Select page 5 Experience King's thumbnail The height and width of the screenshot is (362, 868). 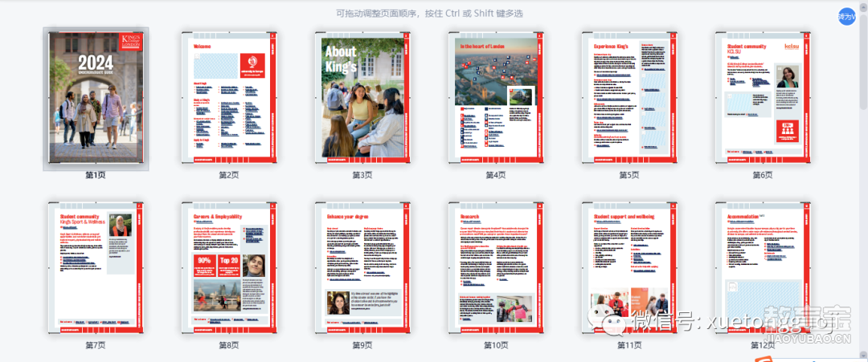(x=629, y=97)
